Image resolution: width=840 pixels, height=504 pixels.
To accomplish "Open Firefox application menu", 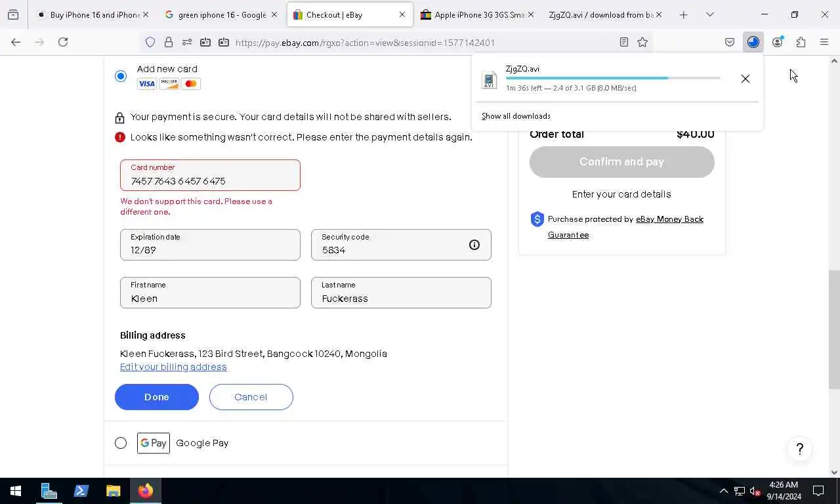I will coord(824,42).
